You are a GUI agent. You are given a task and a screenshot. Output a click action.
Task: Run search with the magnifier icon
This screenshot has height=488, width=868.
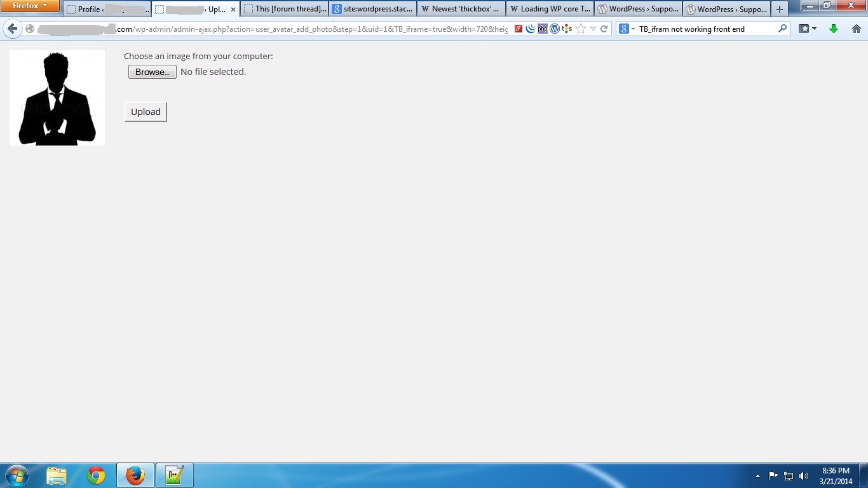[x=782, y=29]
